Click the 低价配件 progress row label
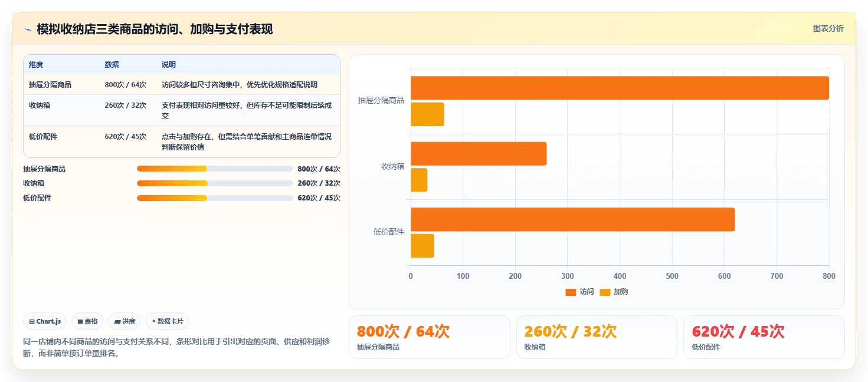The height and width of the screenshot is (382, 868). point(37,198)
